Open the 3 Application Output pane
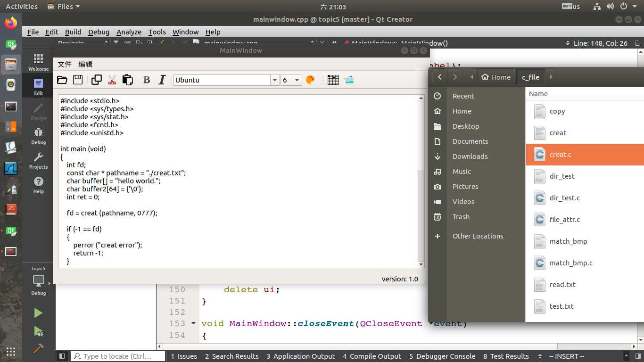 [300, 356]
